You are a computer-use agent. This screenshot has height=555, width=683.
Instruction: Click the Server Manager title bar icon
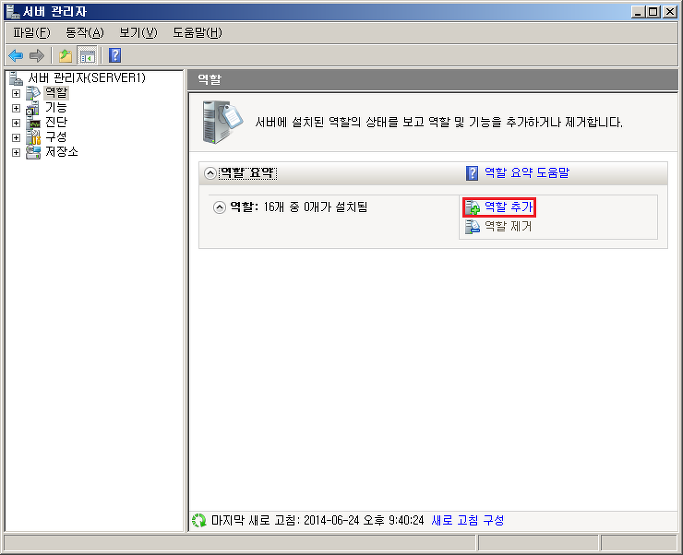pos(13,12)
